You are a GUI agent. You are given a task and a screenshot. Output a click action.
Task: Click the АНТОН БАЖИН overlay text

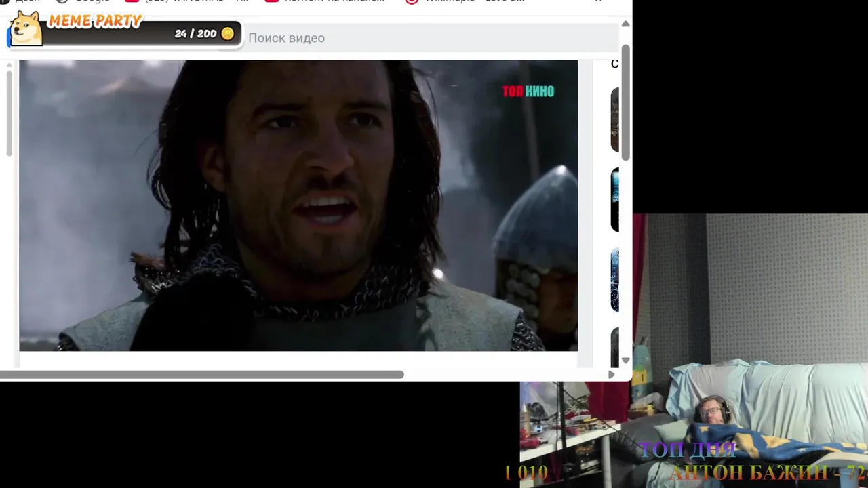point(766,472)
